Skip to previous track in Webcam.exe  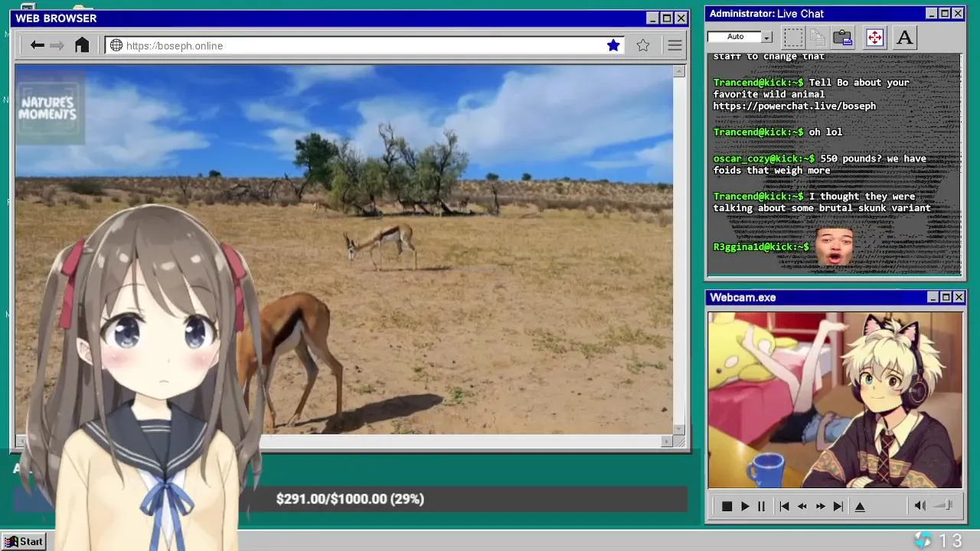tap(784, 506)
